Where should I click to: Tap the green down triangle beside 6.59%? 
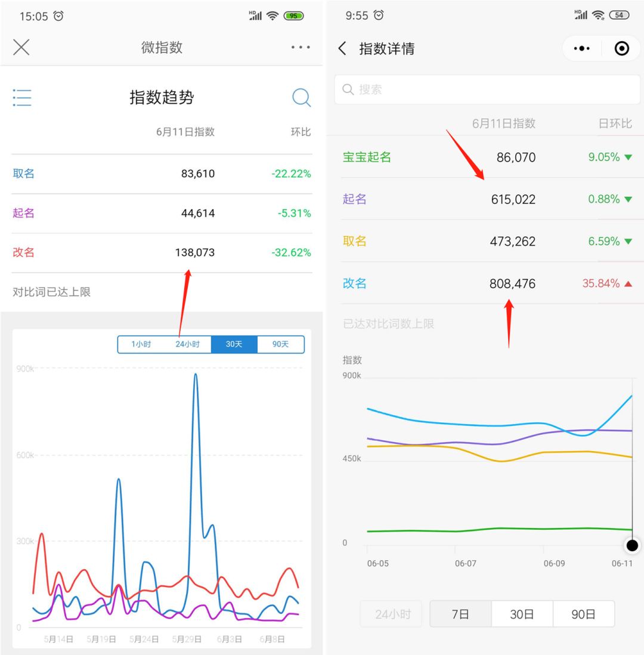628,242
